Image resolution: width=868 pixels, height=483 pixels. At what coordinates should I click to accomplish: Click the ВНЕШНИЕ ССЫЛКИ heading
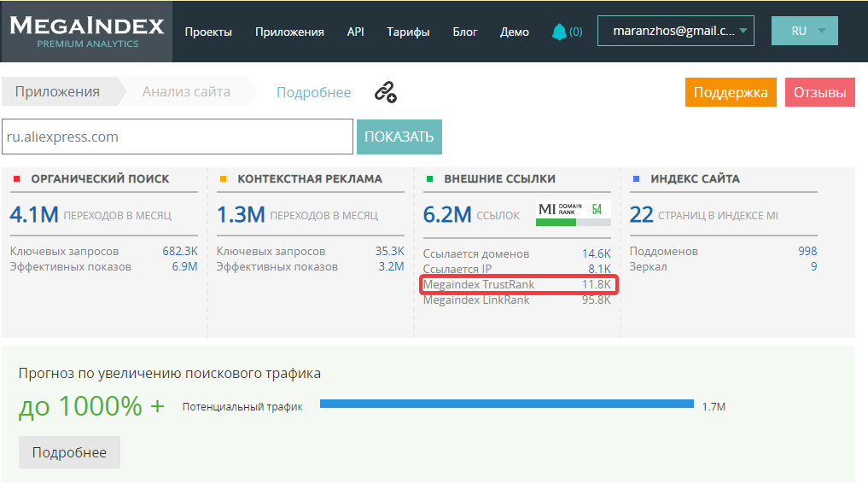(x=499, y=178)
